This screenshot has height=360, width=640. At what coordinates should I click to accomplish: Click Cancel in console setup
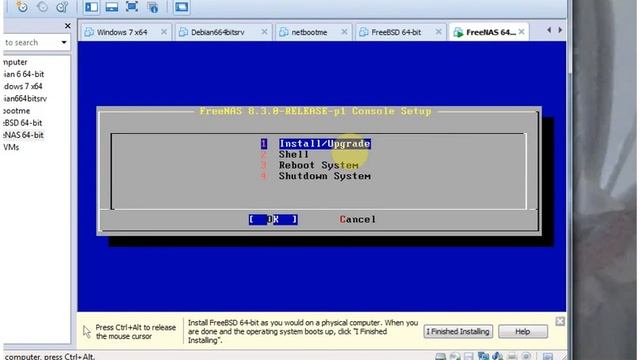coord(357,220)
